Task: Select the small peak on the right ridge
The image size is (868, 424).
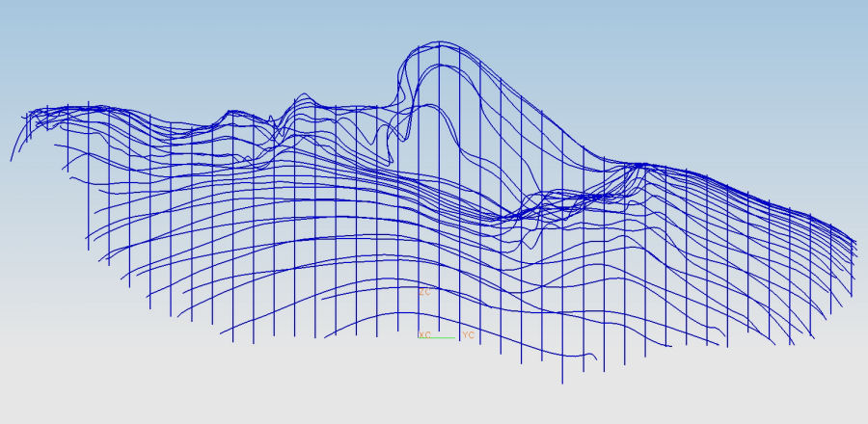Action: 638,165
